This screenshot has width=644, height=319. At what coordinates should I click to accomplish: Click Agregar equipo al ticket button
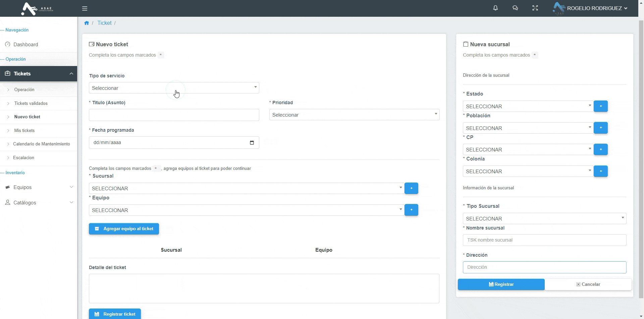pos(124,229)
